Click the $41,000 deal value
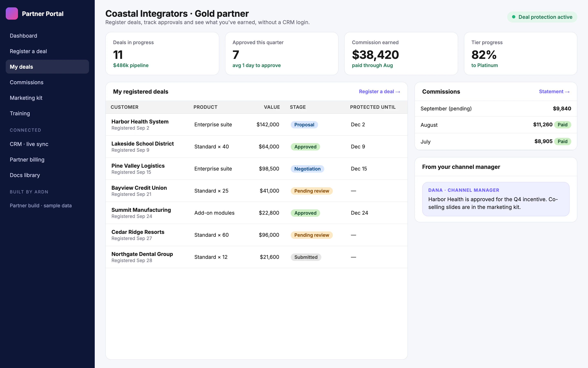 (x=269, y=191)
